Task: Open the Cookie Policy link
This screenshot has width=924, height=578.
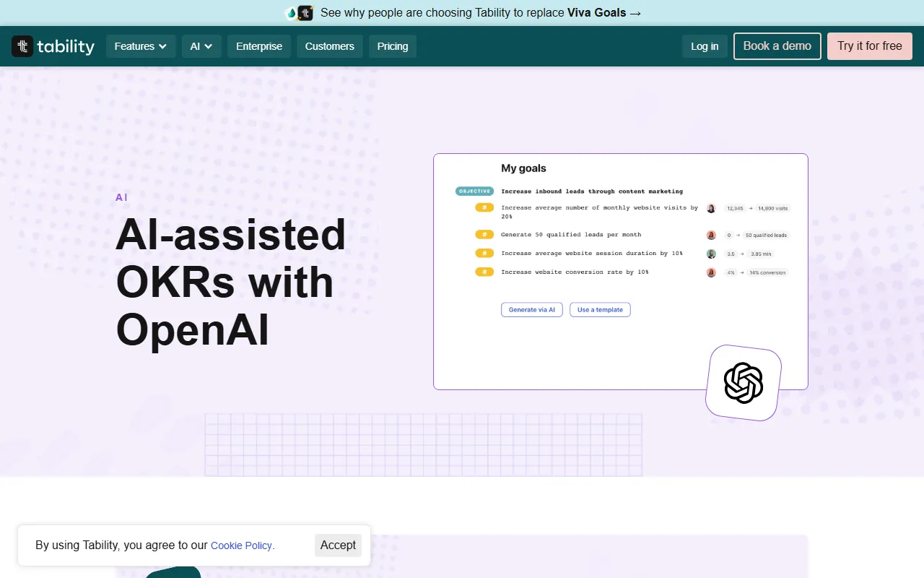Action: click(242, 545)
